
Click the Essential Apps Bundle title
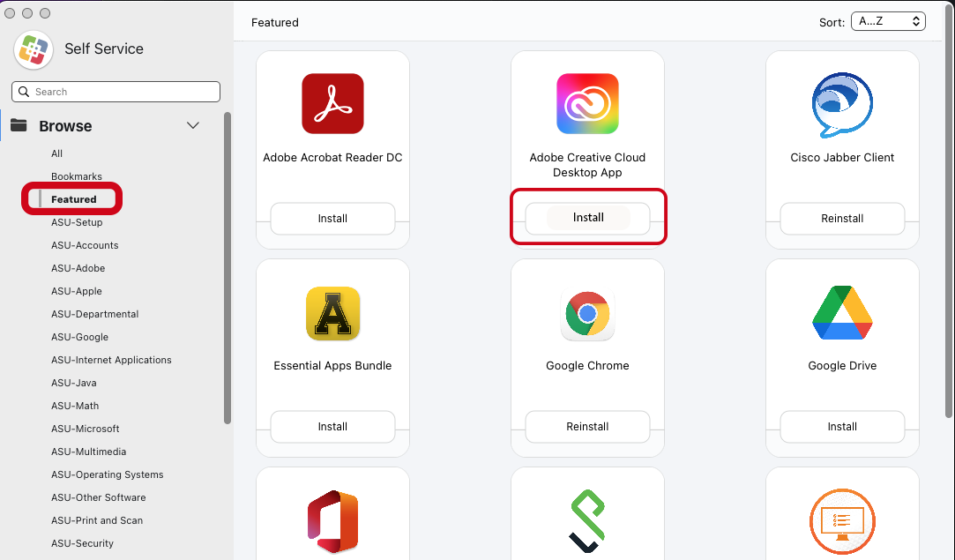click(332, 366)
